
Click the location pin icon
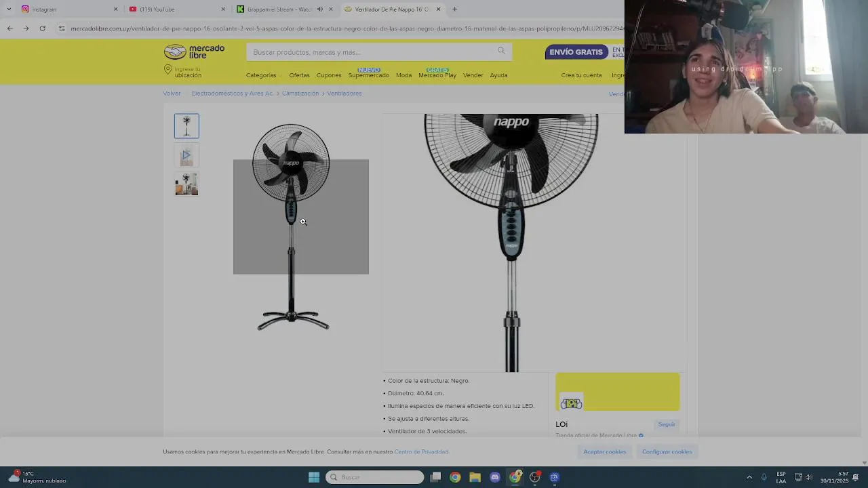coord(167,70)
